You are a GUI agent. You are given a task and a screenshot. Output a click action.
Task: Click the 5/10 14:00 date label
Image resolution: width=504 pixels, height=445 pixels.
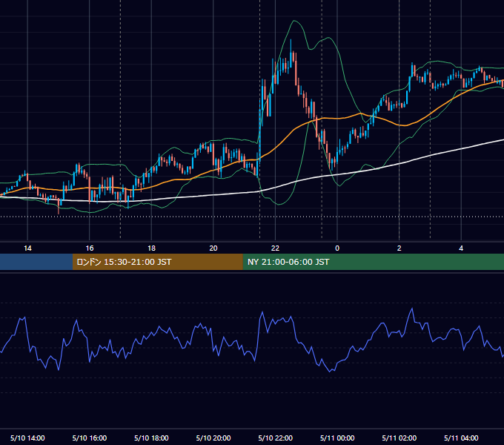point(27,438)
